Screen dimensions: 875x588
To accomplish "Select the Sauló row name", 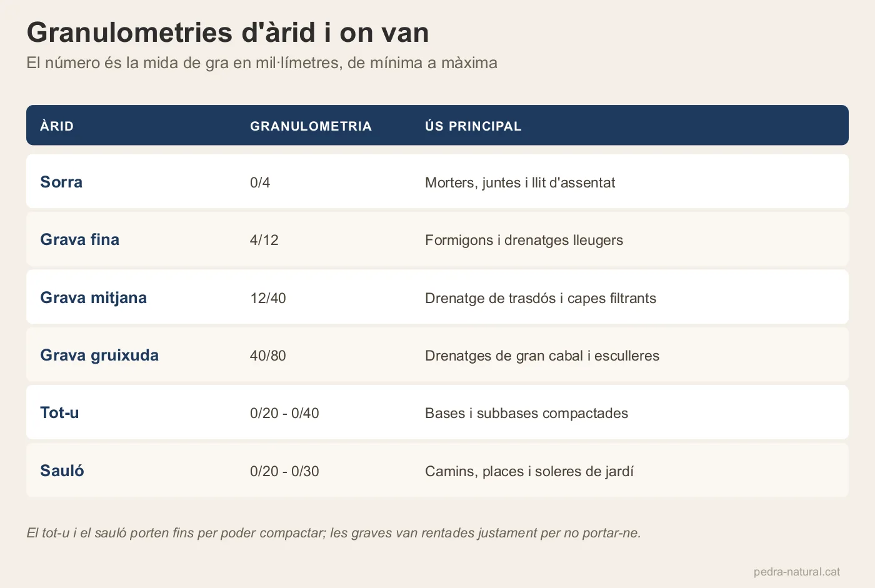I will coord(62,471).
